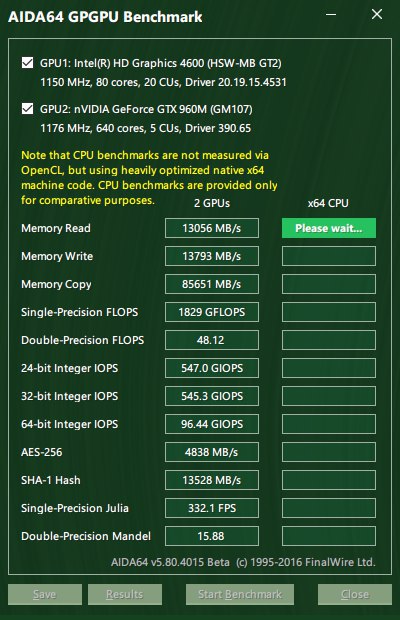Click the 32-bit Integer IOPS label
This screenshot has width=400, height=620.
70,396
